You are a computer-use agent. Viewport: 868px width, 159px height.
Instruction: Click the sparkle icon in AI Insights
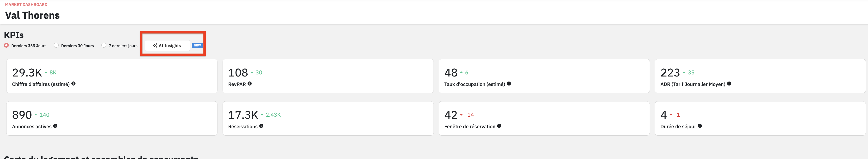[155, 46]
